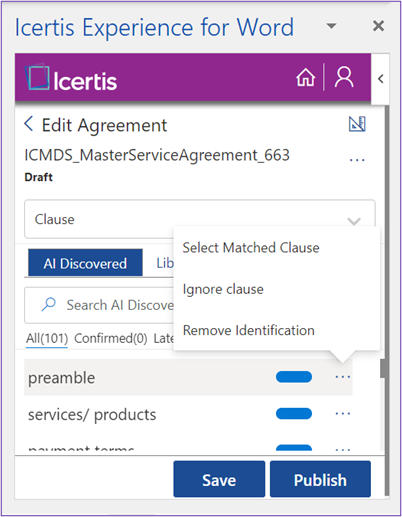Choose Ignore clause option
This screenshot has width=402, height=517.
(x=223, y=289)
